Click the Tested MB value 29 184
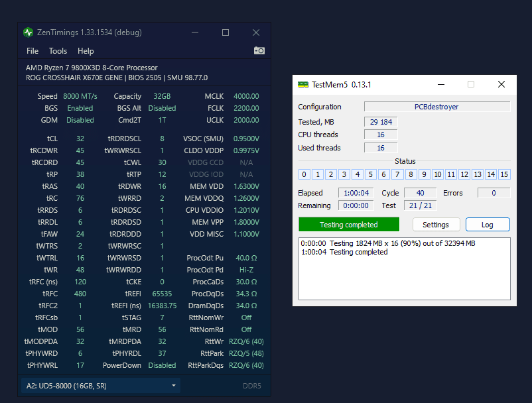 tap(381, 122)
